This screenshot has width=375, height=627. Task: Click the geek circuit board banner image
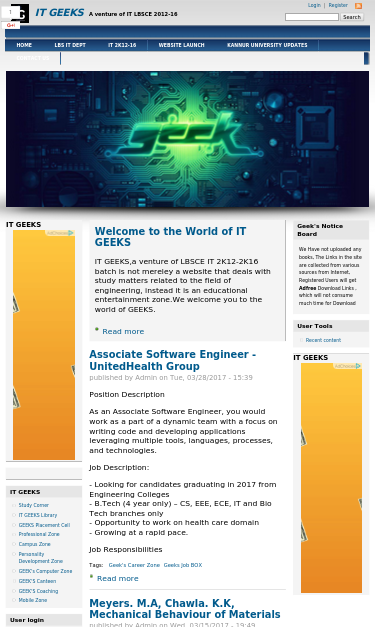click(x=188, y=139)
